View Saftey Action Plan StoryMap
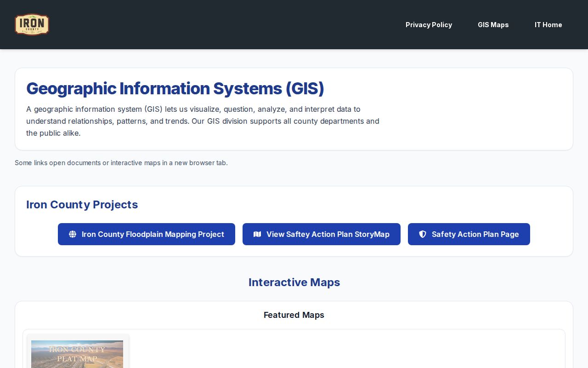This screenshot has height=368, width=588. pos(322,234)
